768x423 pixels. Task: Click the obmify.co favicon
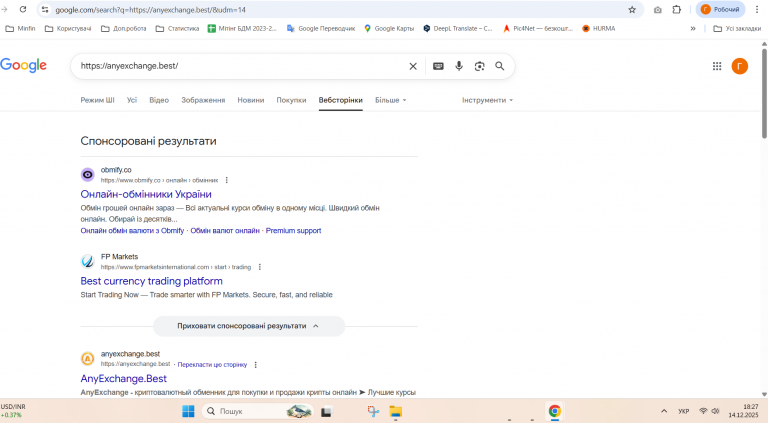(88, 174)
